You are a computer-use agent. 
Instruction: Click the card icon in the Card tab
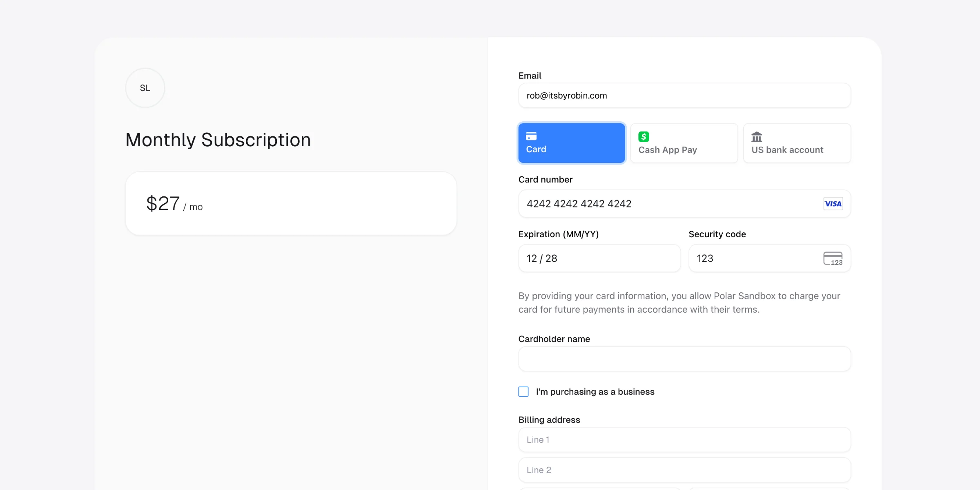[531, 136]
